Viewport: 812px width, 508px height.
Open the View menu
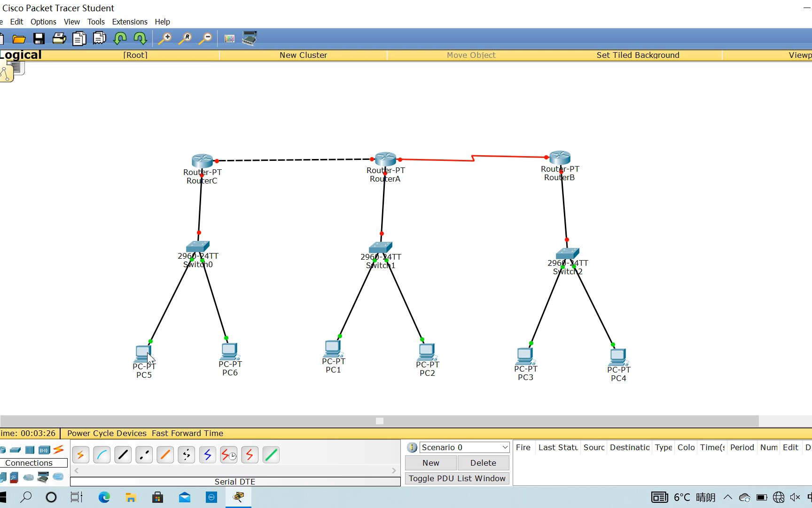pos(72,22)
